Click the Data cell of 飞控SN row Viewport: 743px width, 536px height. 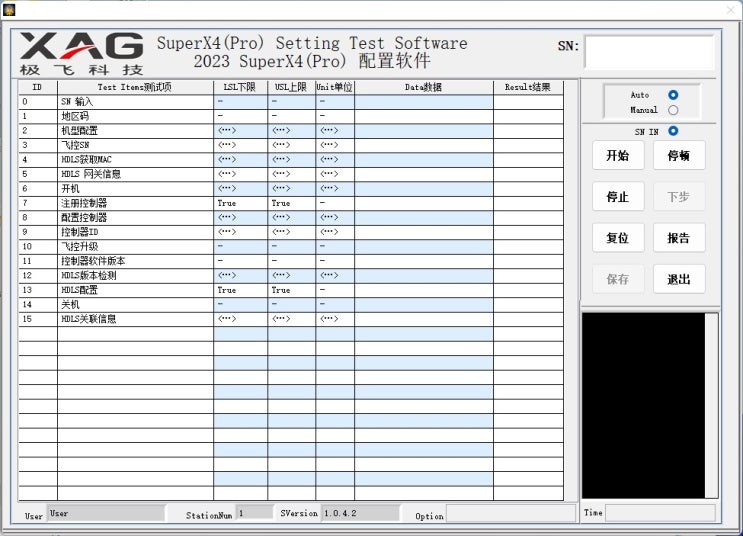[424, 145]
